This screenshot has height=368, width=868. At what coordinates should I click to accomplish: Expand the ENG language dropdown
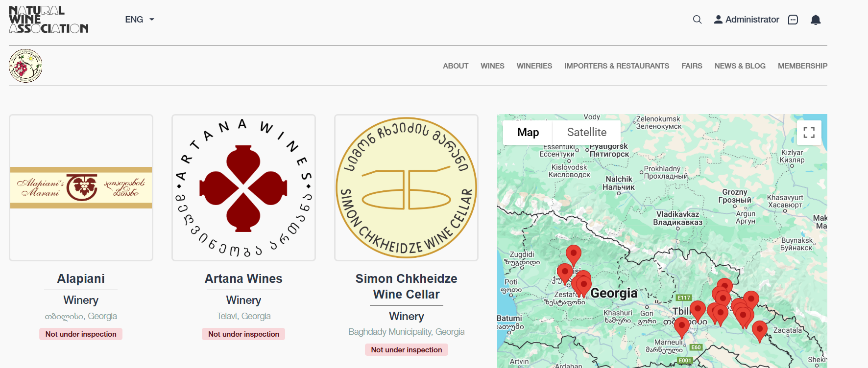[140, 20]
